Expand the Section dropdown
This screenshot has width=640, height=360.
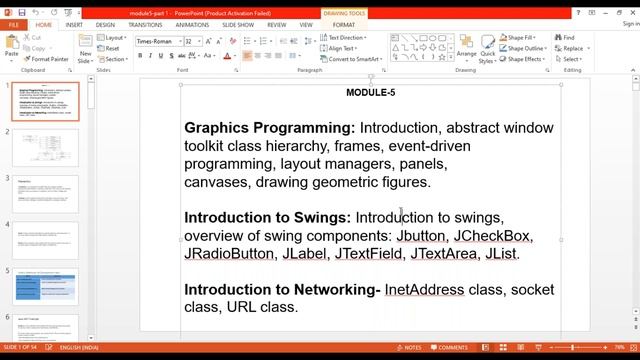click(113, 59)
